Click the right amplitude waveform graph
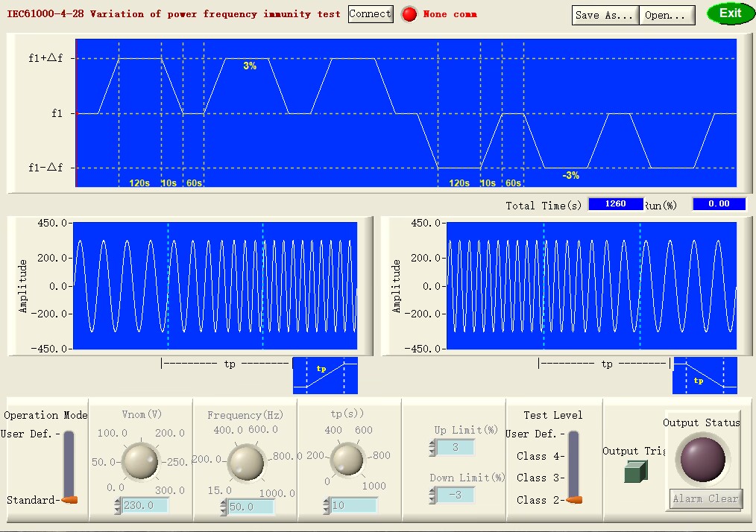Screen dimensions: 756x532 [x=591, y=286]
